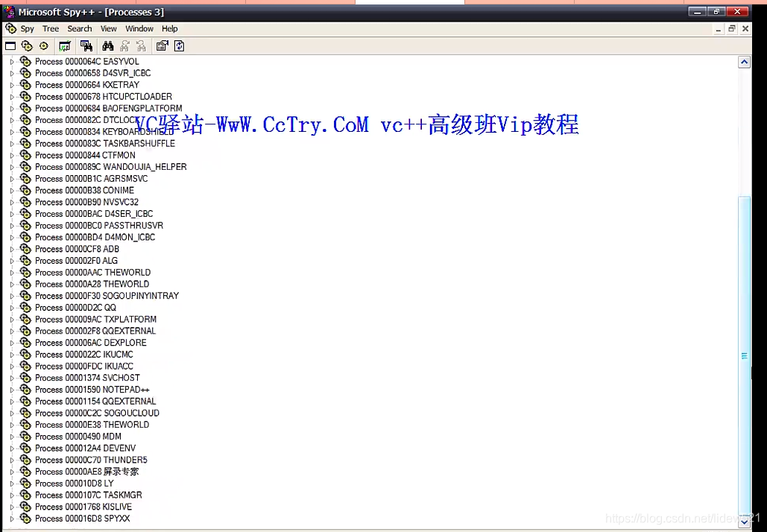Screen dimensions: 767x532
Task: Expand the D4SVR_ICBC process node
Action: coord(12,73)
